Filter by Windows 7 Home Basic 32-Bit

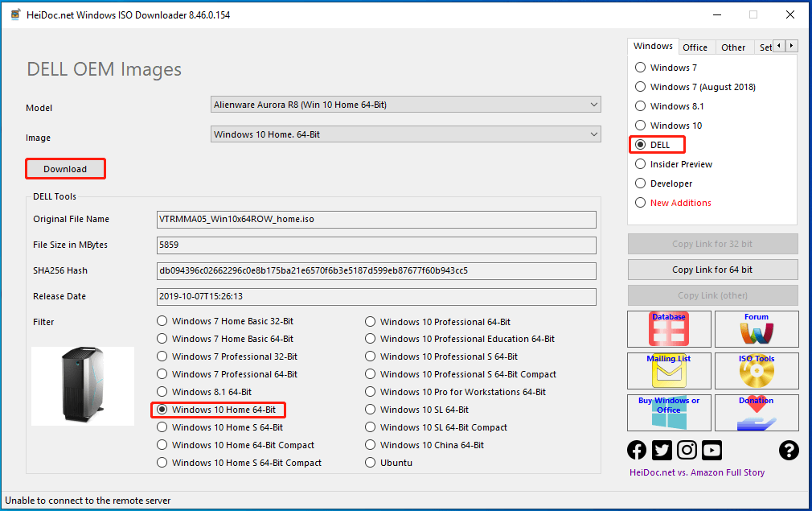pos(225,321)
